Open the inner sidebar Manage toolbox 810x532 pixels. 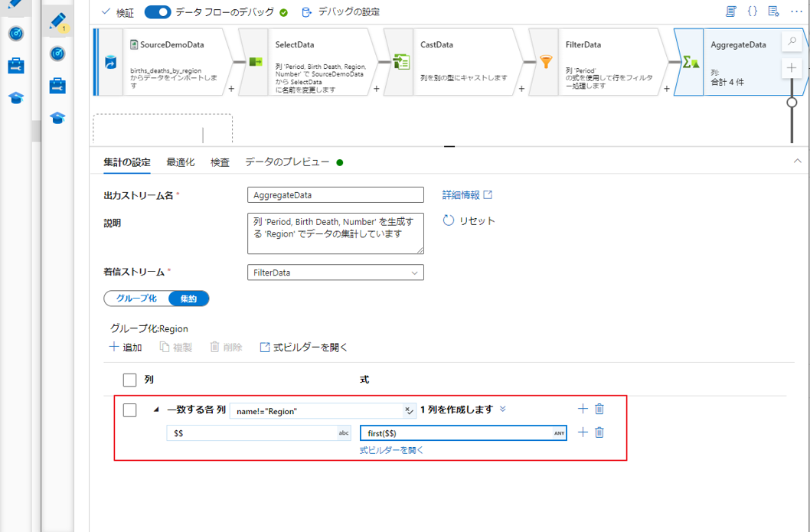[x=57, y=86]
